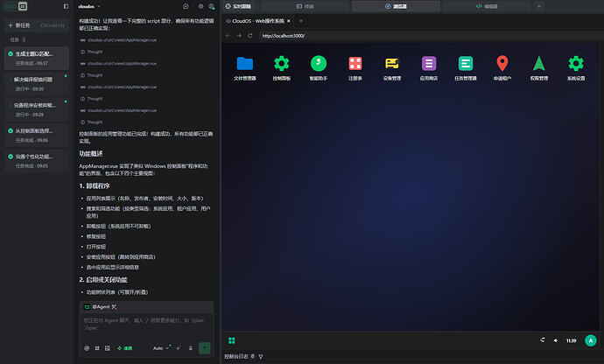Click the green send message button

tap(205, 348)
